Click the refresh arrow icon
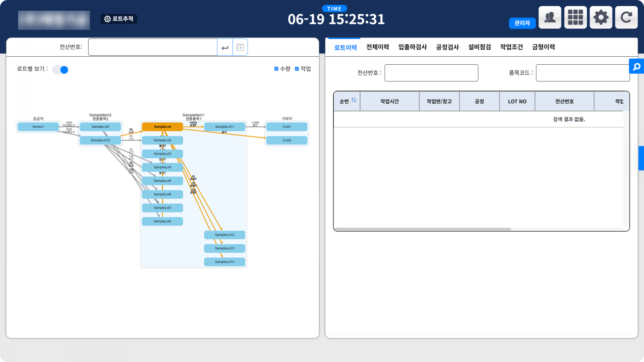 pos(626,17)
